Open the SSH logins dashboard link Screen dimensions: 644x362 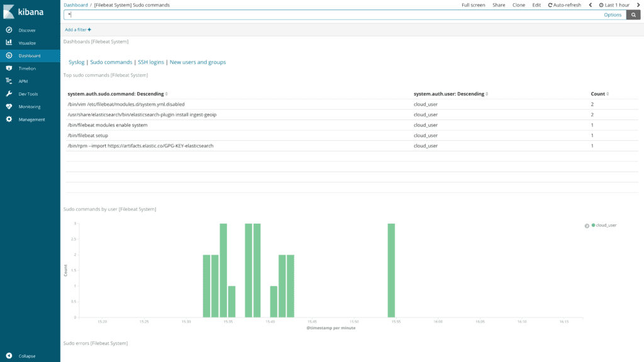pyautogui.click(x=151, y=62)
